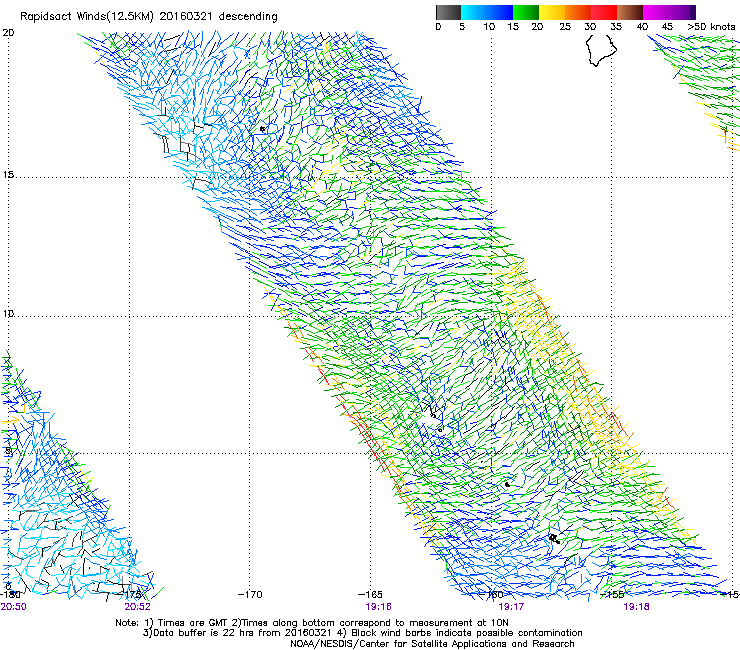This screenshot has height=650, width=740.
Task: Click the purple '19:16' time label
Action: pyautogui.click(x=378, y=607)
